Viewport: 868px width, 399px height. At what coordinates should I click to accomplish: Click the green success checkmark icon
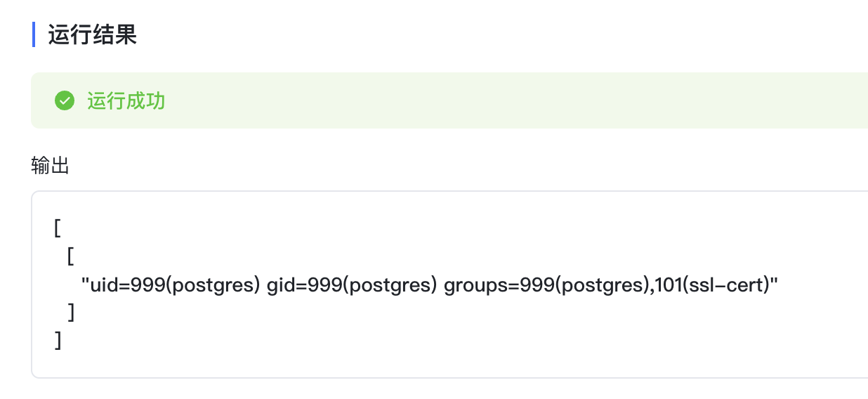(x=65, y=100)
